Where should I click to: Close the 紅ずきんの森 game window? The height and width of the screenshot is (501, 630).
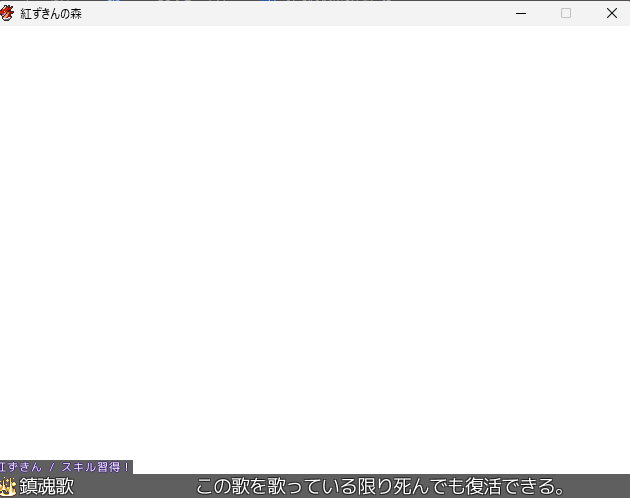pyautogui.click(x=612, y=13)
